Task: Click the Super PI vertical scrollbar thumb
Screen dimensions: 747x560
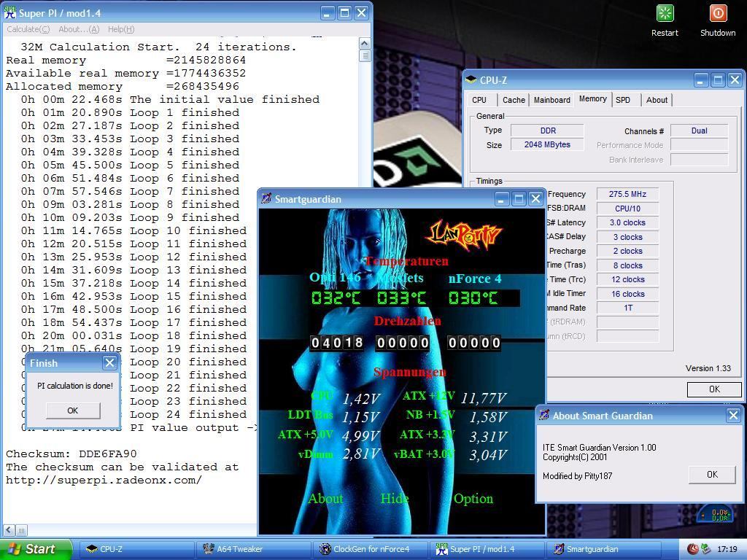Action: coord(365,55)
